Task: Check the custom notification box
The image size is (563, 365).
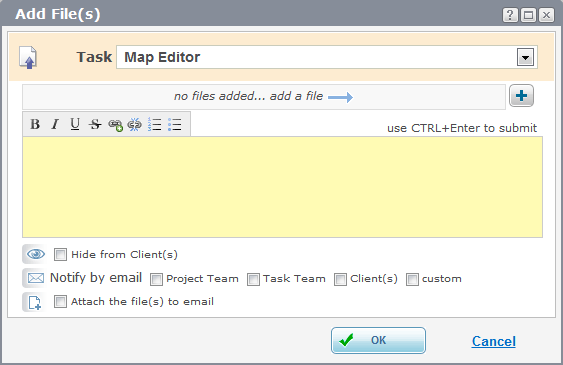Action: pyautogui.click(x=412, y=279)
